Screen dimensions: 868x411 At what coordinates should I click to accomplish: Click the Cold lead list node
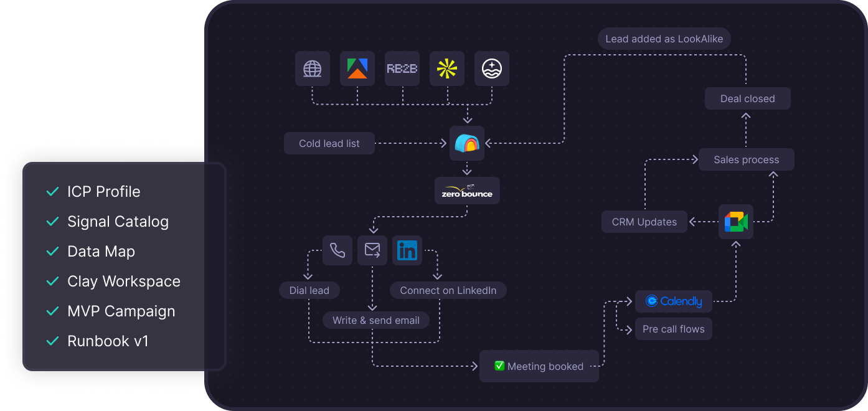coord(329,143)
